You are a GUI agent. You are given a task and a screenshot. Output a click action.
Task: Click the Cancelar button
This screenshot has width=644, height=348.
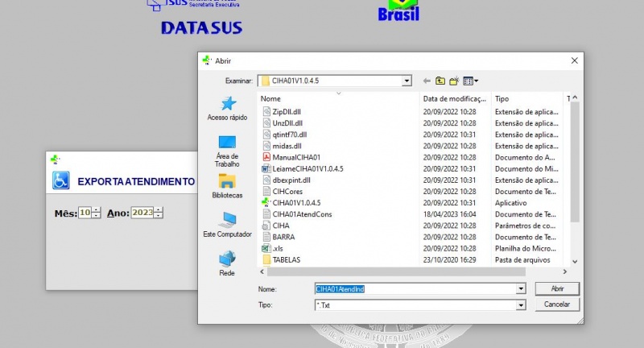click(x=557, y=304)
